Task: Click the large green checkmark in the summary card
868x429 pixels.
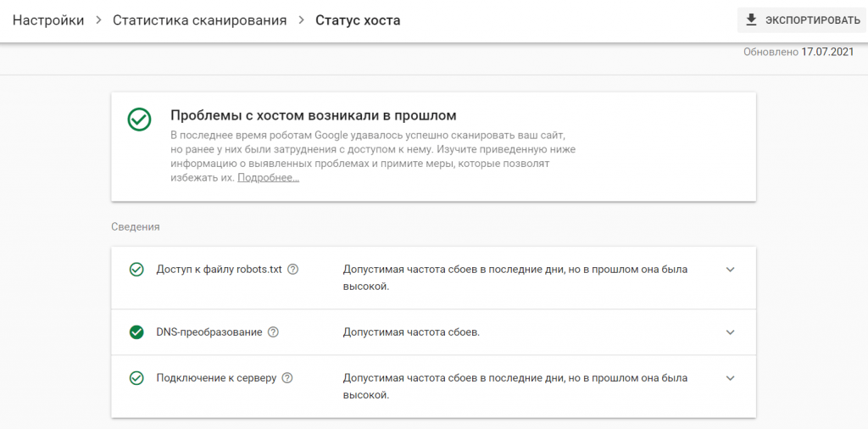Action: click(139, 120)
